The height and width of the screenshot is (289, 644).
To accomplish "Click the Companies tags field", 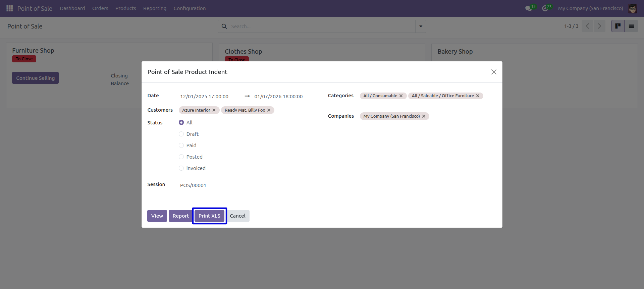I will point(428,116).
